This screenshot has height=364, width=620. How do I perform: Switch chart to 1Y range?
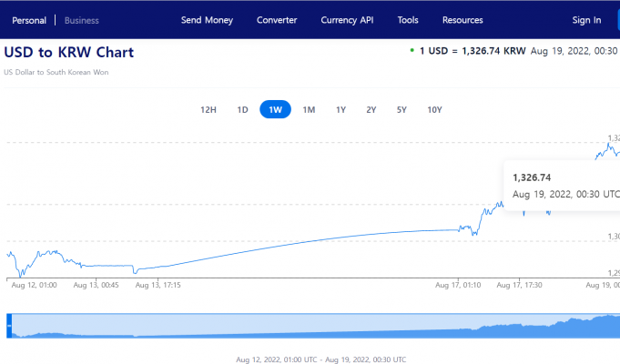(340, 110)
